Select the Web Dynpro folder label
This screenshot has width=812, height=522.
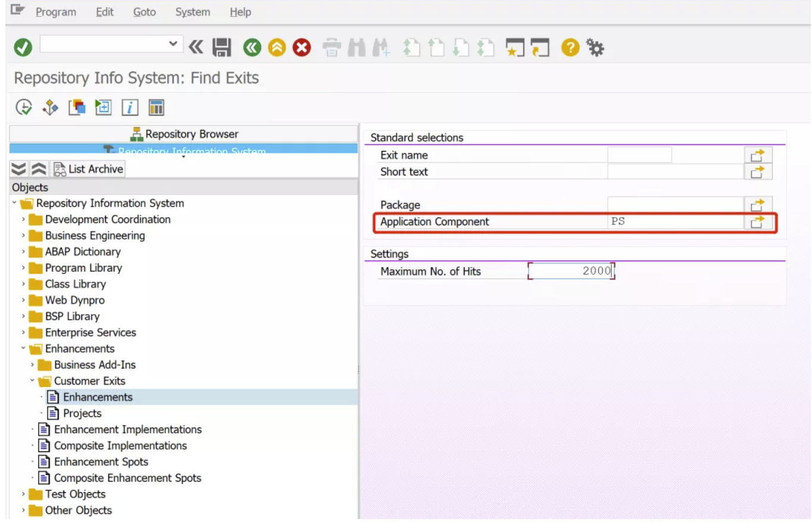75,300
